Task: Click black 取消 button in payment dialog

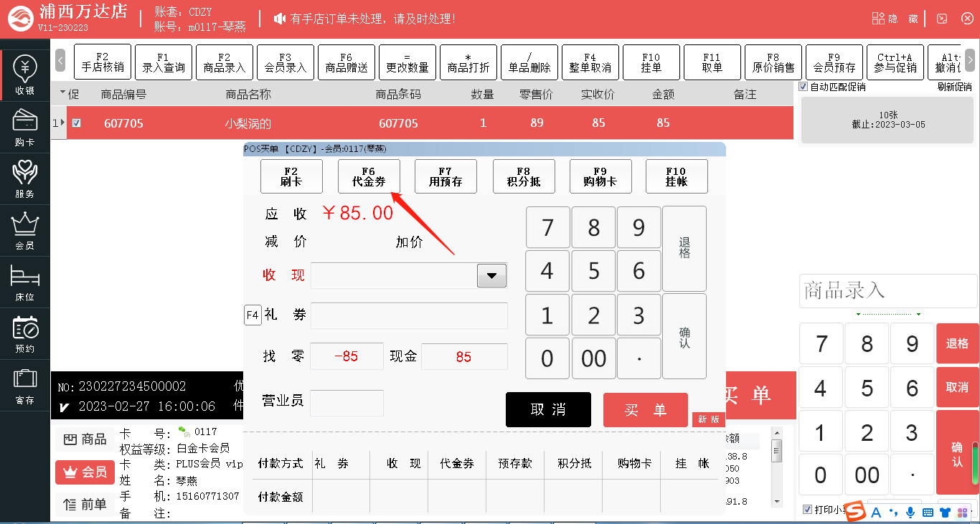Action: [x=548, y=410]
